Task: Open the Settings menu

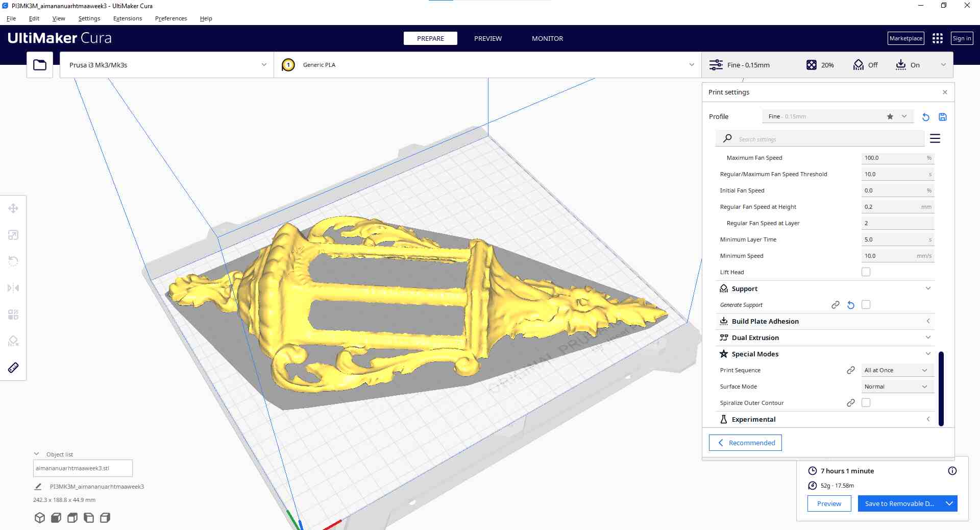Action: click(x=89, y=18)
